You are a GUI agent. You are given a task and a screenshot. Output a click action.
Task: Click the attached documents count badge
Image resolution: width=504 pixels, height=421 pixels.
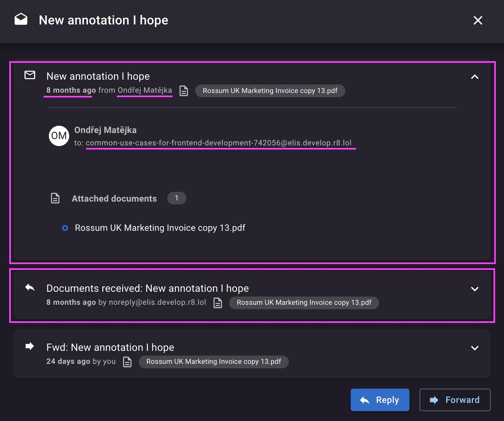pos(176,198)
